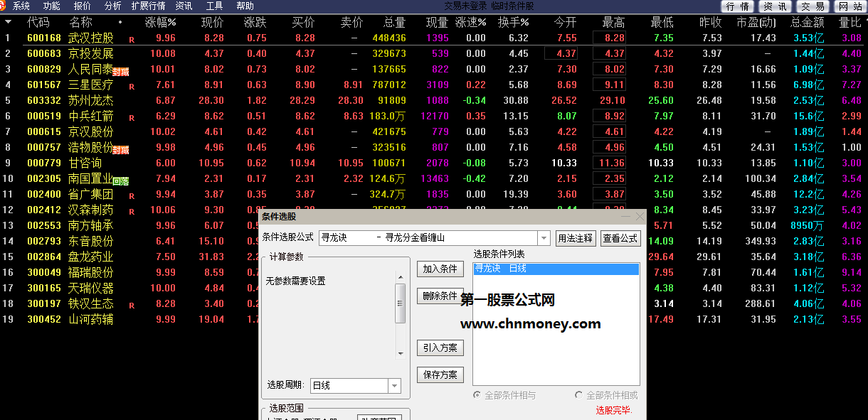The width and height of the screenshot is (868, 420).
Task: Click the 封减 tag next to 浩物股份
Action: click(x=121, y=150)
